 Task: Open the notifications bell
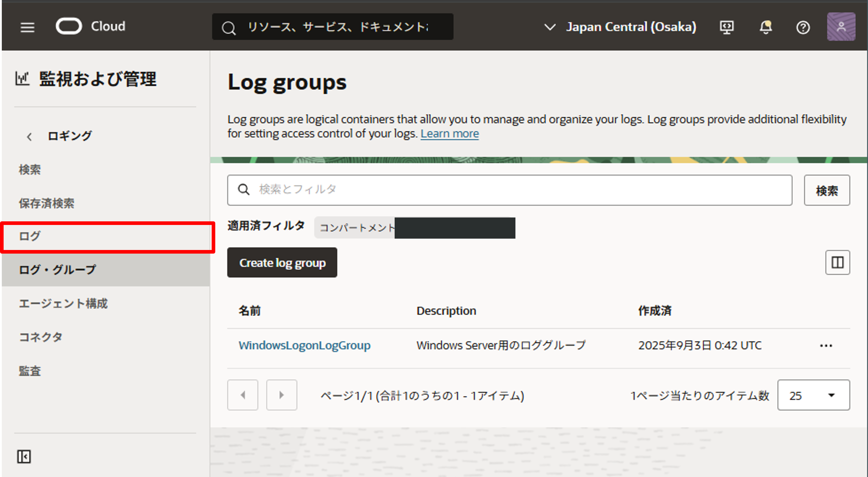[x=766, y=27]
